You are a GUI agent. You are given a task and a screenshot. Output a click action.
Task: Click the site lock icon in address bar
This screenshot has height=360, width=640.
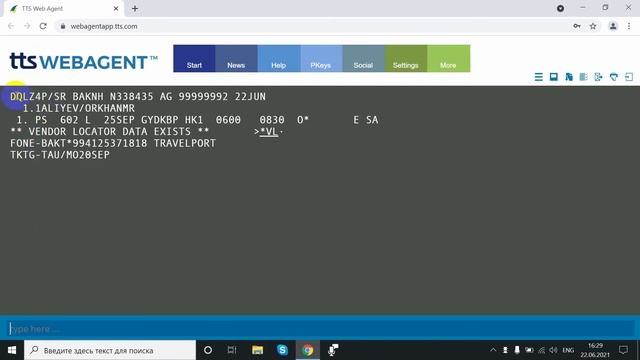pos(62,26)
